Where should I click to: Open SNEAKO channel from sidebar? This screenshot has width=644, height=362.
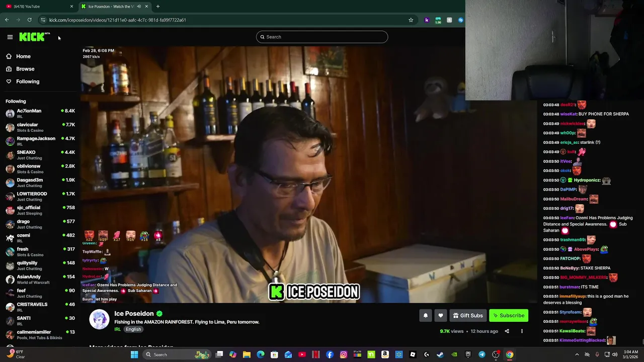[40, 155]
